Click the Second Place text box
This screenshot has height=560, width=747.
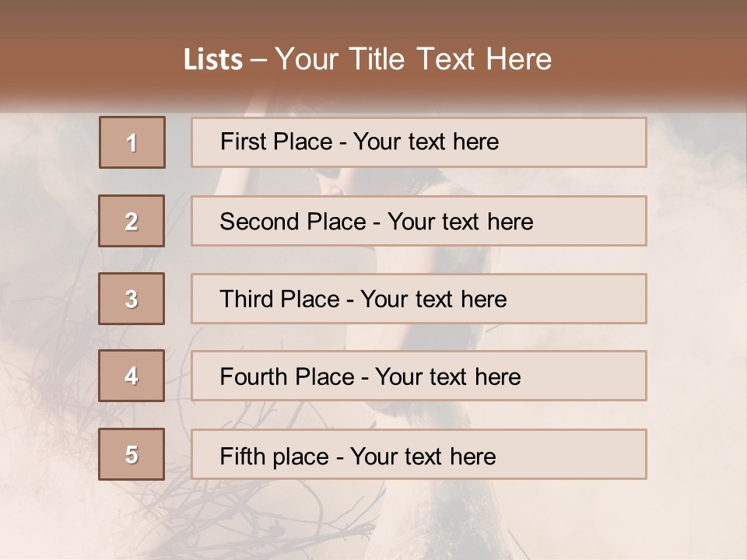click(x=419, y=221)
